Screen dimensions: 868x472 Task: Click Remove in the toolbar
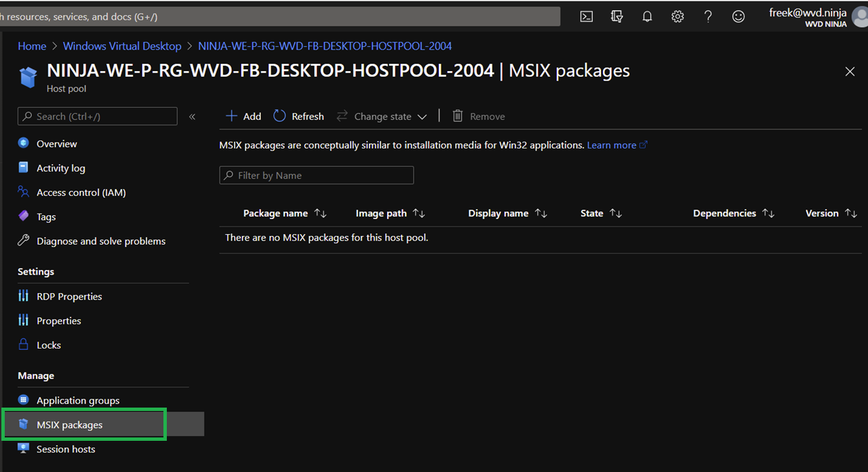(479, 117)
